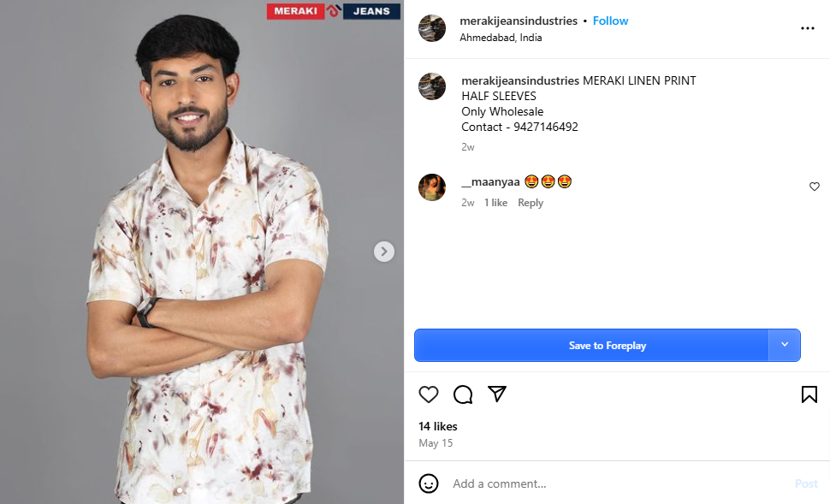Open comments via speech bubble icon
Screen dimensions: 830x504
(x=463, y=394)
